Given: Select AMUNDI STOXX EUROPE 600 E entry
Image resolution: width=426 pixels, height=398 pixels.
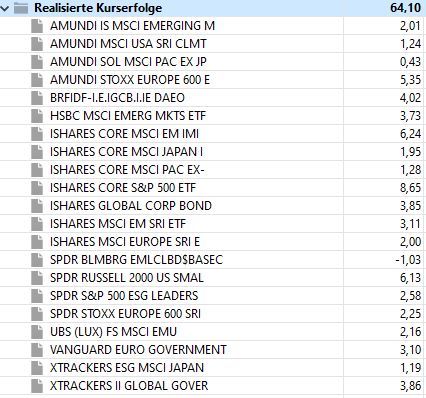Looking at the screenshot, I should [130, 80].
